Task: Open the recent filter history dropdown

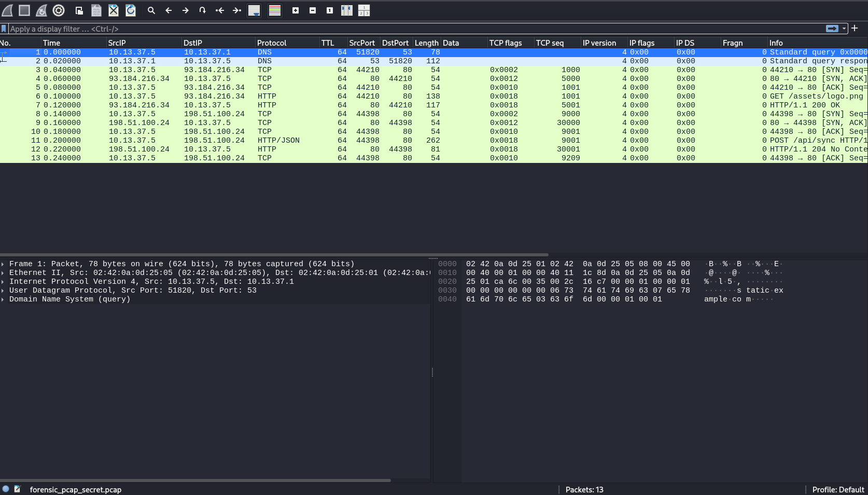Action: point(844,29)
